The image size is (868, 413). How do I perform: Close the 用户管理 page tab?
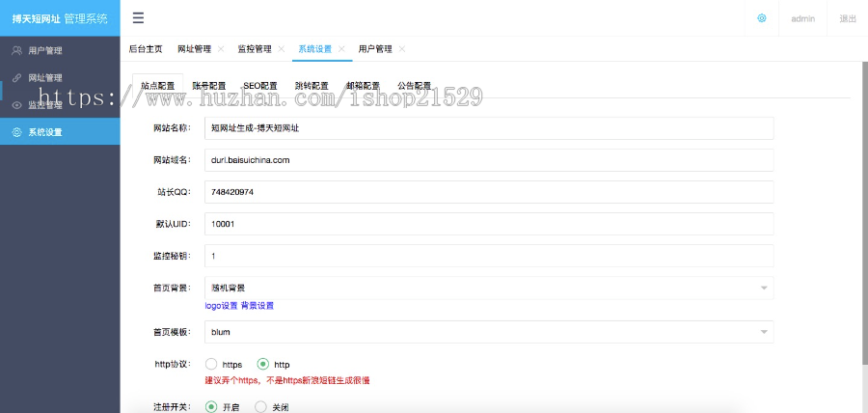tap(402, 48)
